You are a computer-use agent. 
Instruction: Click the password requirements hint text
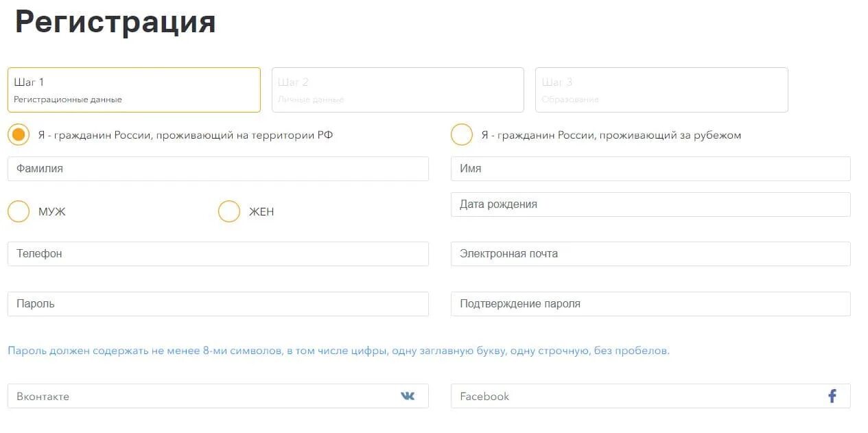click(338, 351)
